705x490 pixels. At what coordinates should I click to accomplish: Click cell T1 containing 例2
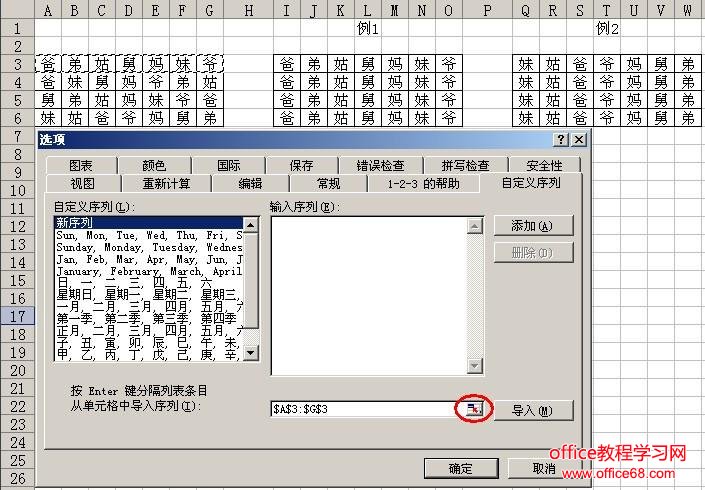tap(607, 28)
